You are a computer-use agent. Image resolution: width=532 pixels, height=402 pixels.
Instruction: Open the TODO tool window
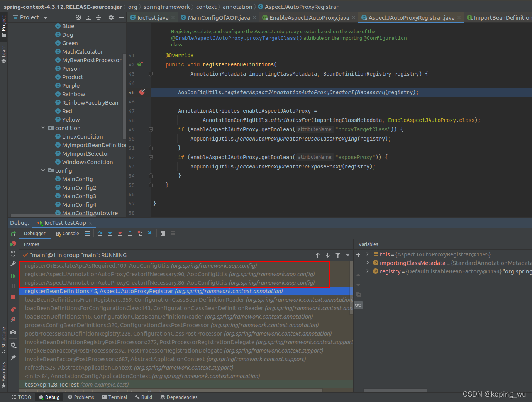tap(22, 397)
